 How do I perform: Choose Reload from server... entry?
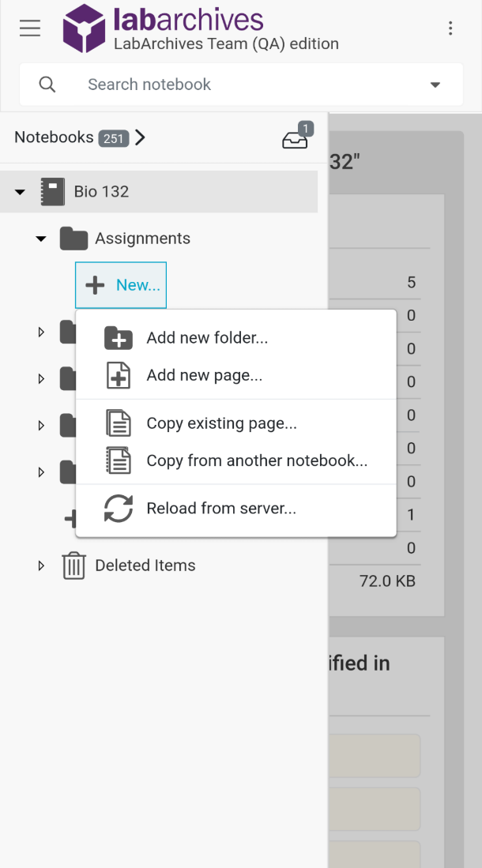pos(236,508)
